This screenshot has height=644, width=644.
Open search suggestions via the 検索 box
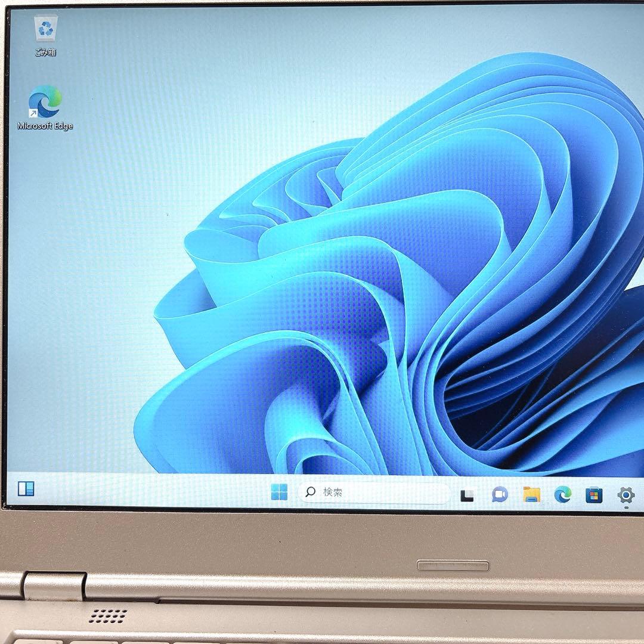370,492
